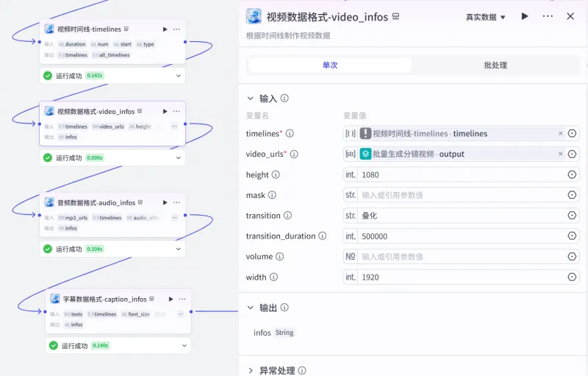Image resolution: width=588 pixels, height=376 pixels.
Task: Show info for the 输入 section
Action: [x=284, y=99]
